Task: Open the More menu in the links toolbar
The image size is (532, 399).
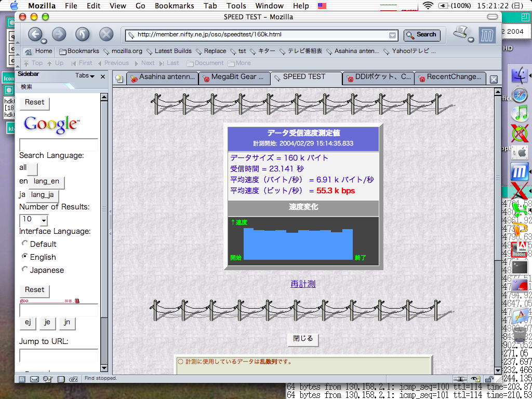Action: tap(239, 63)
